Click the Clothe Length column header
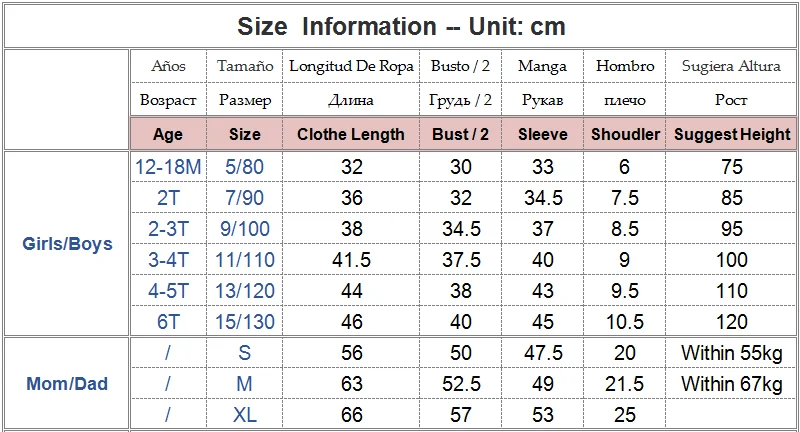 (351, 134)
